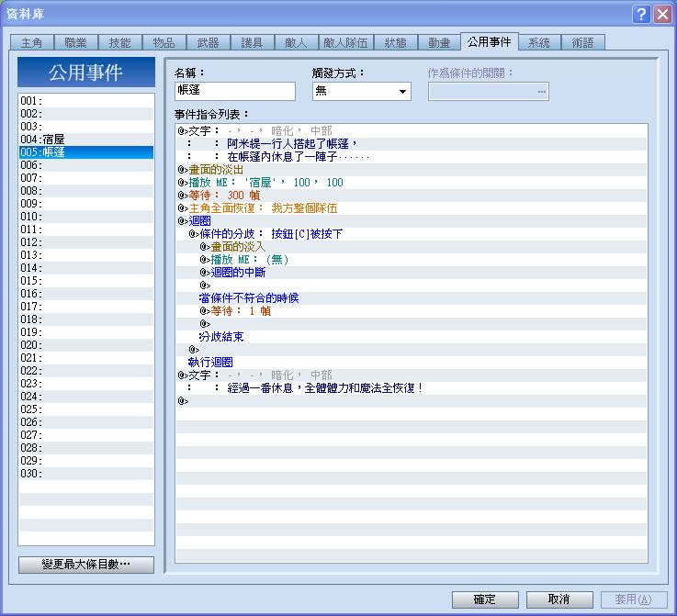Select the first 文字 command line

[x=412, y=131]
